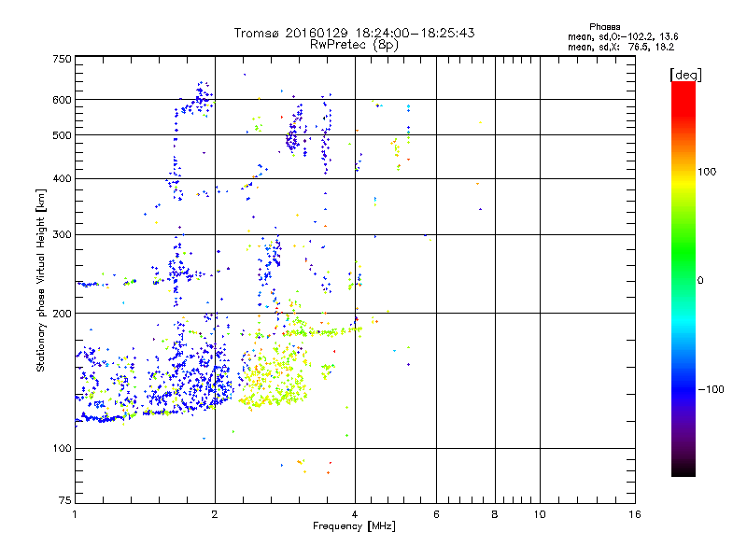Screen dimensions: 747x560
Task: Click the x-axis tick label '4'
Action: (x=355, y=514)
